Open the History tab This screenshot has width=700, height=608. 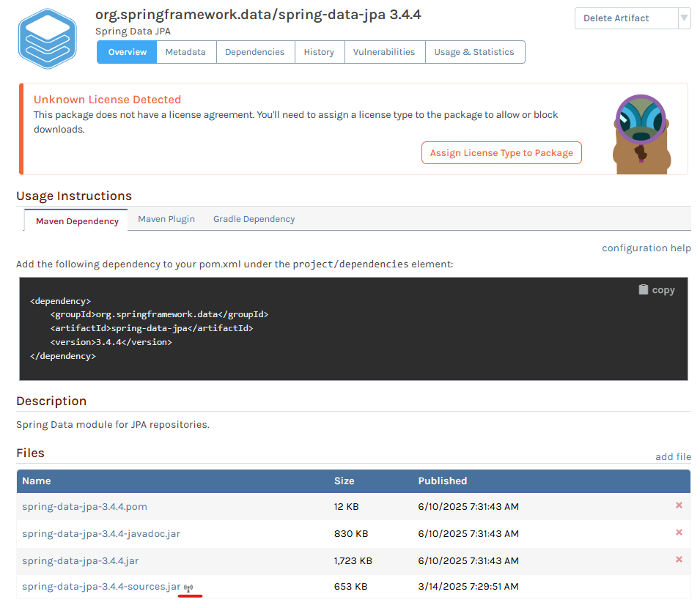pos(319,52)
